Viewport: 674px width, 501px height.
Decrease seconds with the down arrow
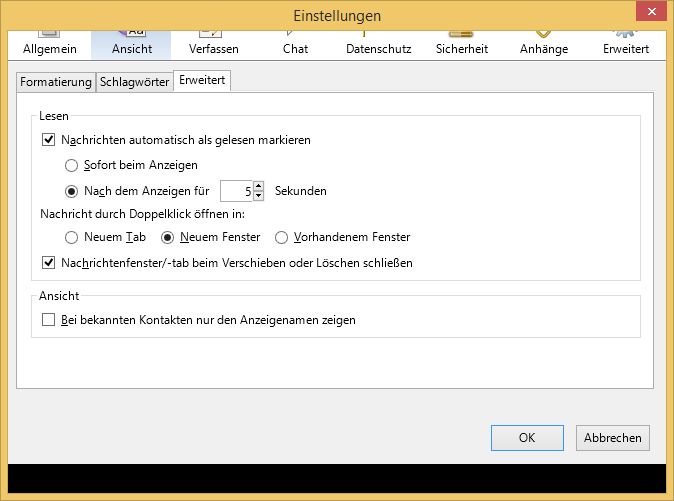(x=258, y=196)
